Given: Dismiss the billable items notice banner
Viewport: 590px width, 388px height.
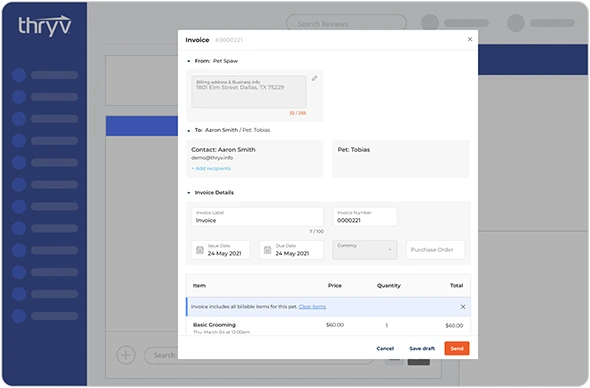Looking at the screenshot, I should 463,307.
